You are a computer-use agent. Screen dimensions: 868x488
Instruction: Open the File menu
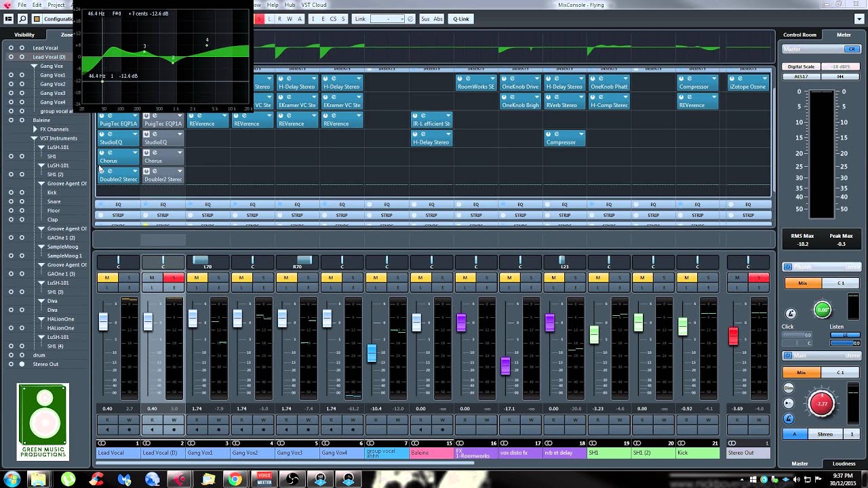[22, 5]
